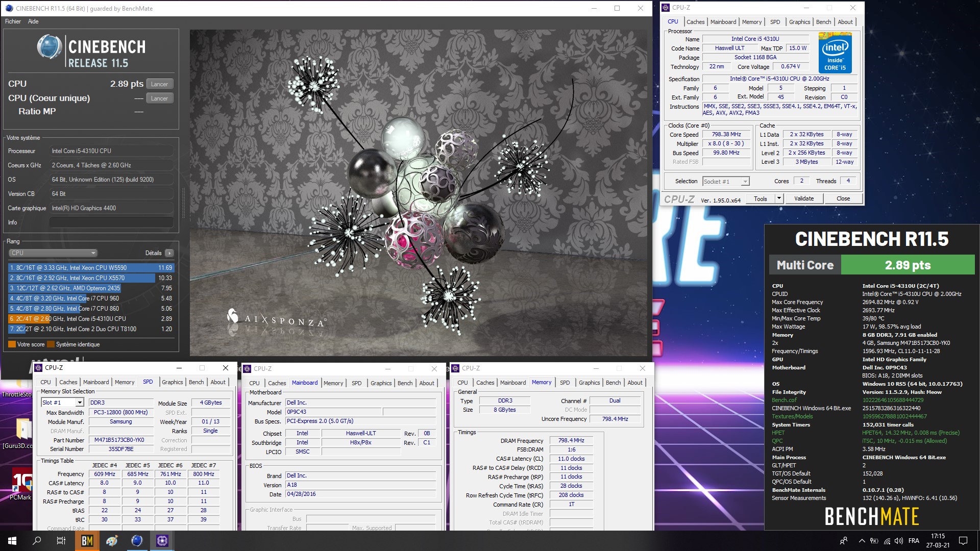Click the Tools button in CPU-Z
Image resolution: width=980 pixels, height=551 pixels.
coord(761,199)
